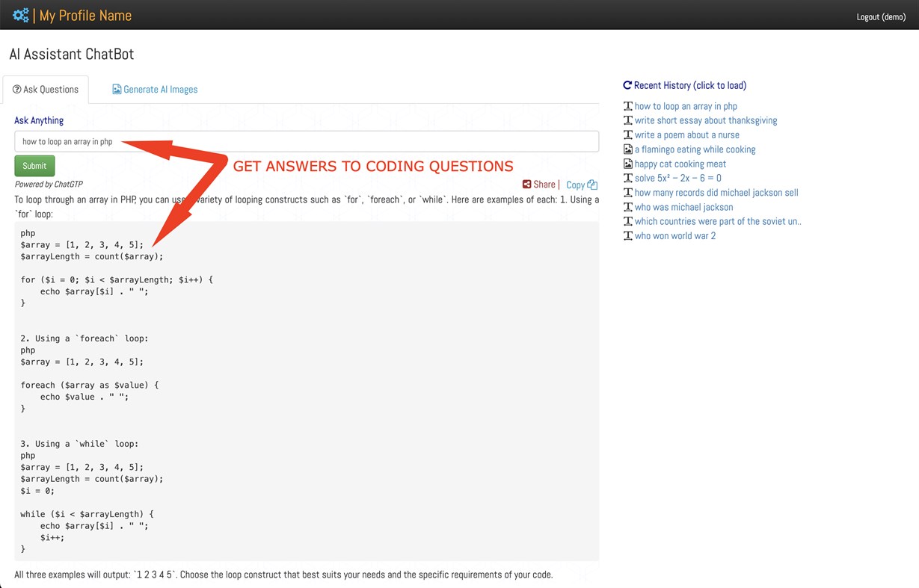Click the 'for ($i = 0; $i < $arrayLength; $i++) {' line
919x588 pixels.
coord(117,279)
